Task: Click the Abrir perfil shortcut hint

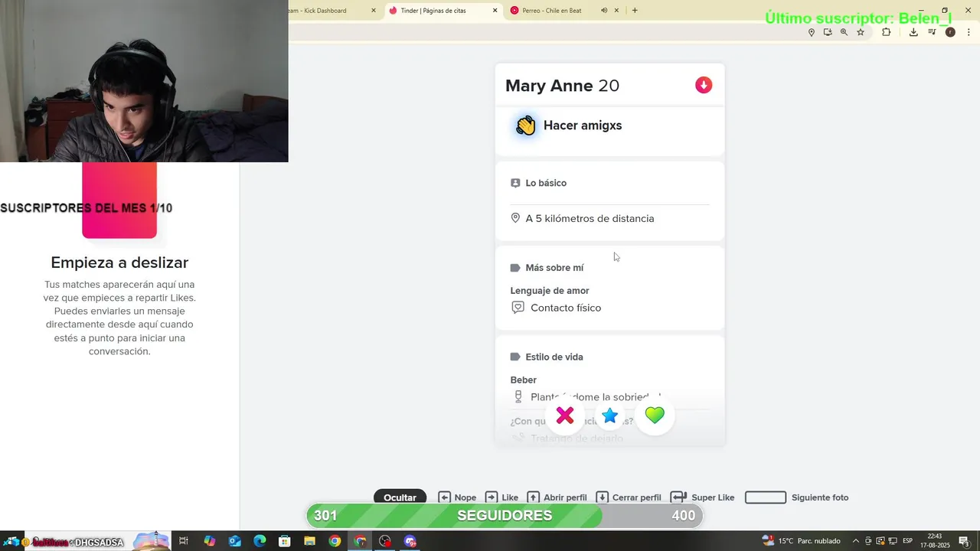Action: pos(557,497)
